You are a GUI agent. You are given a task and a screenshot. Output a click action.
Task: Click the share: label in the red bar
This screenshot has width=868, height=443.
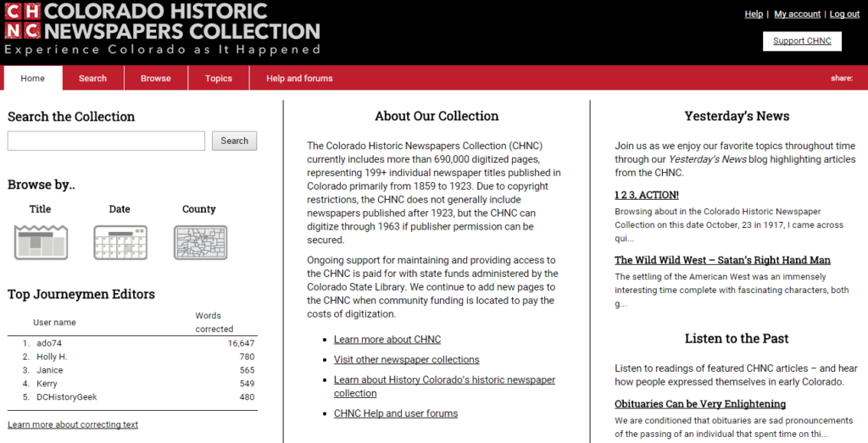click(x=842, y=78)
